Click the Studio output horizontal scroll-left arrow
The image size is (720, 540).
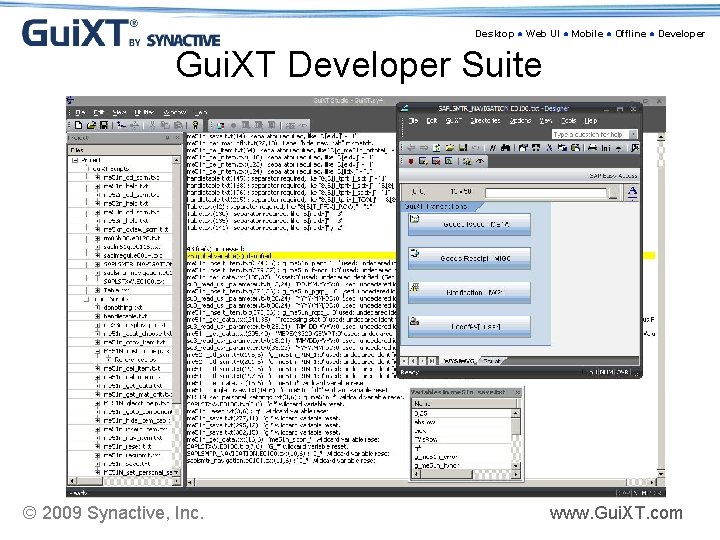click(190, 483)
